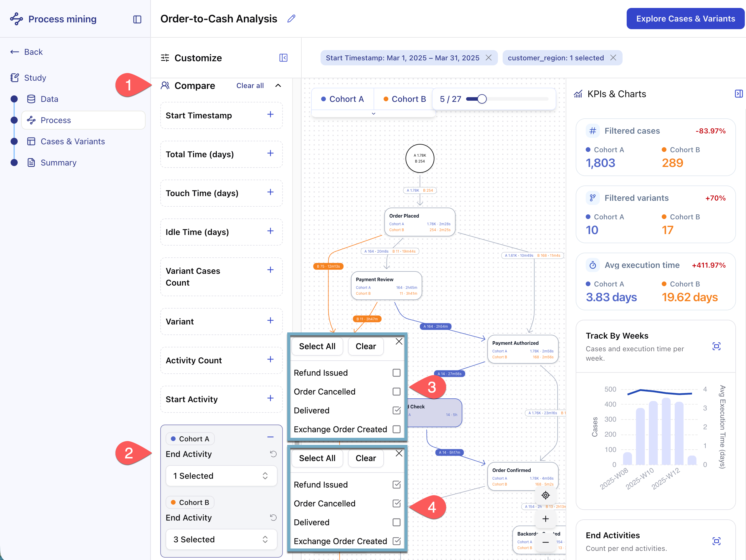
Task: Add the Variant filter
Action: [270, 320]
